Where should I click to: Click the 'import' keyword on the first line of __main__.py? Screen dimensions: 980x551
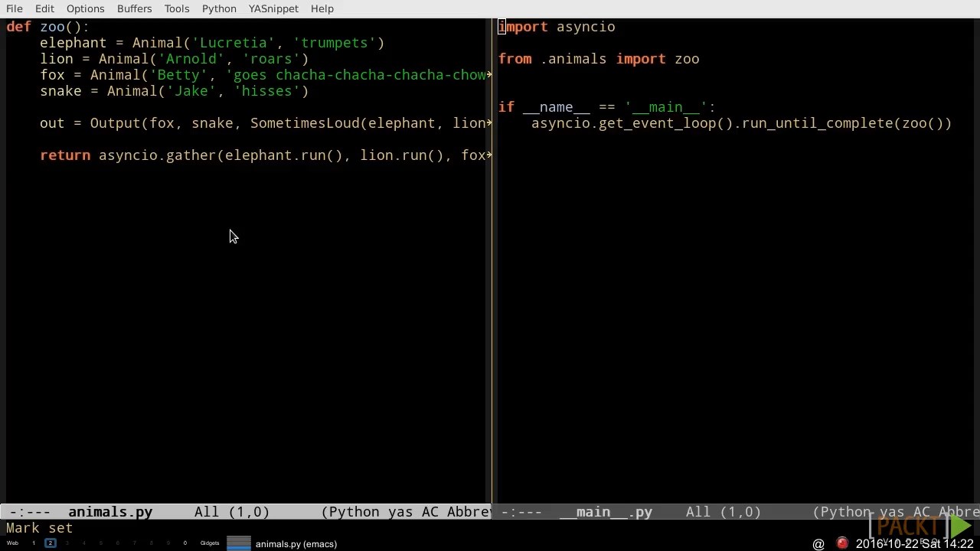(x=523, y=27)
